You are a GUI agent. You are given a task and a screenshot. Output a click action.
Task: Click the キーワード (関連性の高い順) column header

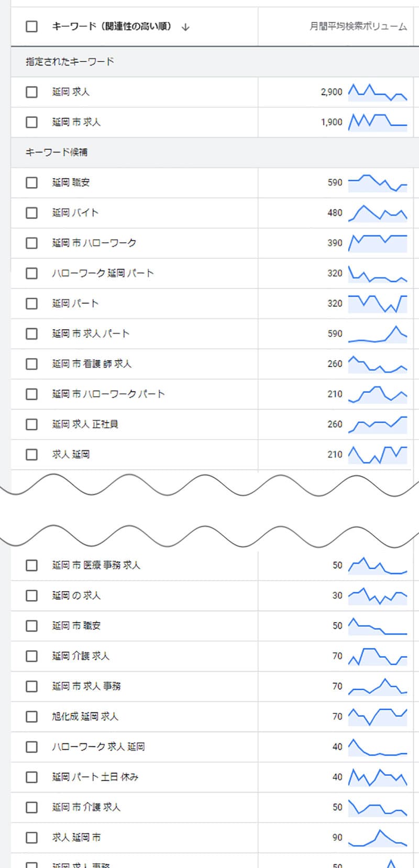(x=112, y=26)
